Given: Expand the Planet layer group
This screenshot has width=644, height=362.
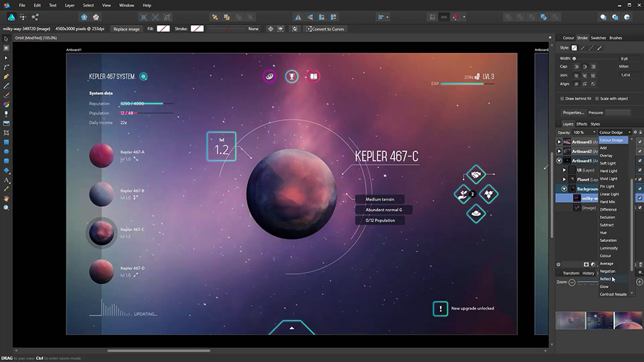Looking at the screenshot, I should (x=565, y=180).
